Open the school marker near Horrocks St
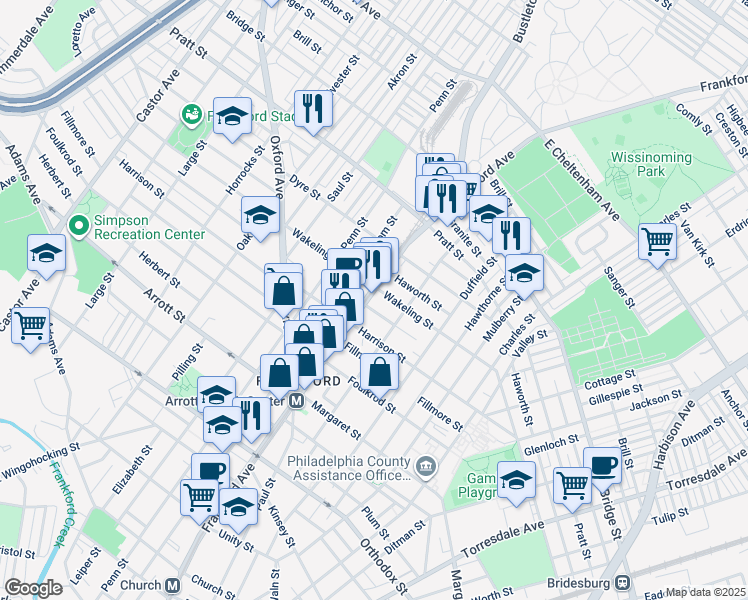The image size is (748, 600). (259, 215)
